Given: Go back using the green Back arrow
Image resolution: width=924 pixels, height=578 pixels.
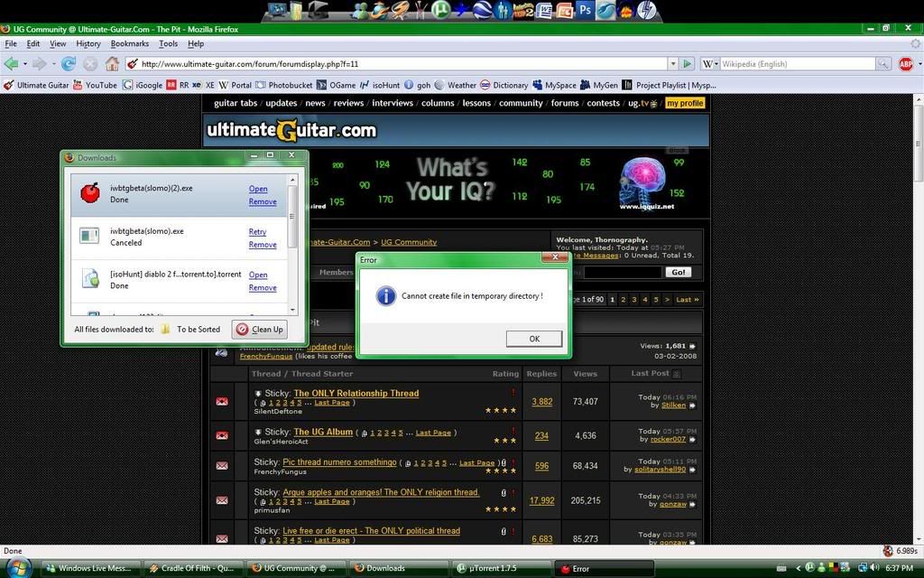Looking at the screenshot, I should tap(11, 64).
